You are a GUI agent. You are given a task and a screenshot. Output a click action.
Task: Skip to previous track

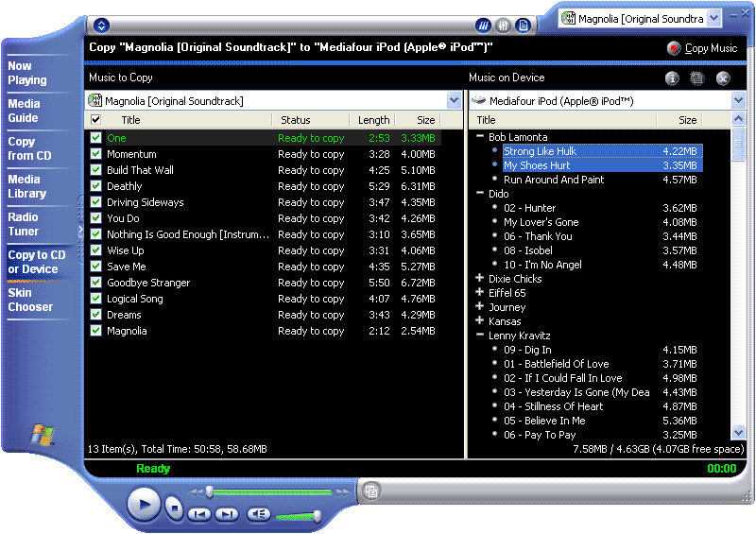pos(199,514)
